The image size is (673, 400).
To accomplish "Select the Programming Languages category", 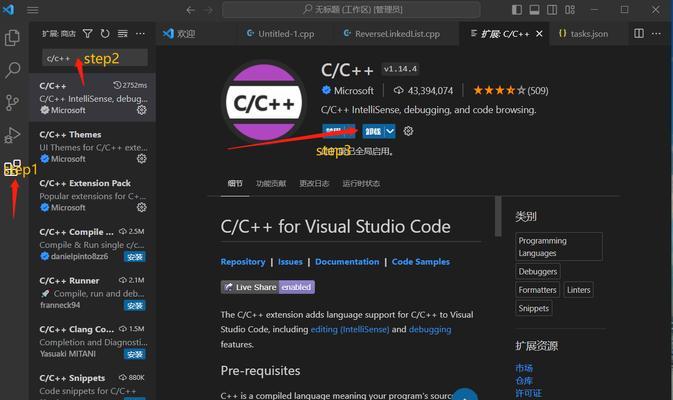I will coord(559,247).
